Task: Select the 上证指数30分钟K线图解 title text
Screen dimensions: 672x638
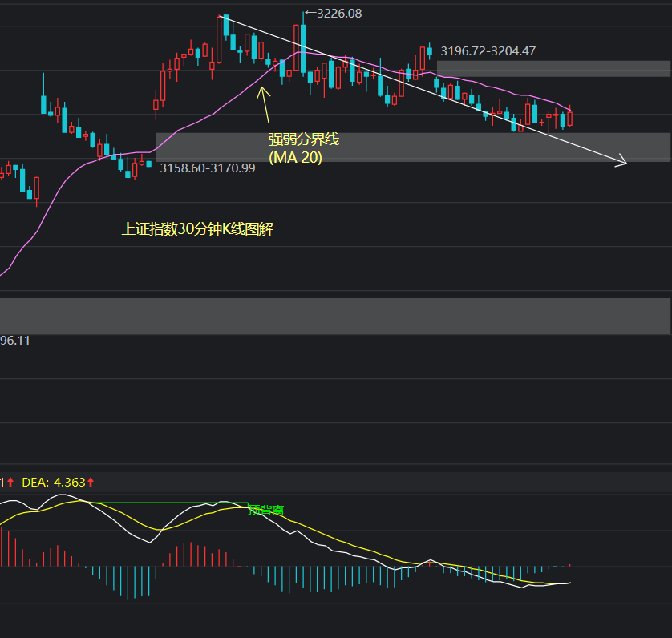Action: click(x=197, y=229)
